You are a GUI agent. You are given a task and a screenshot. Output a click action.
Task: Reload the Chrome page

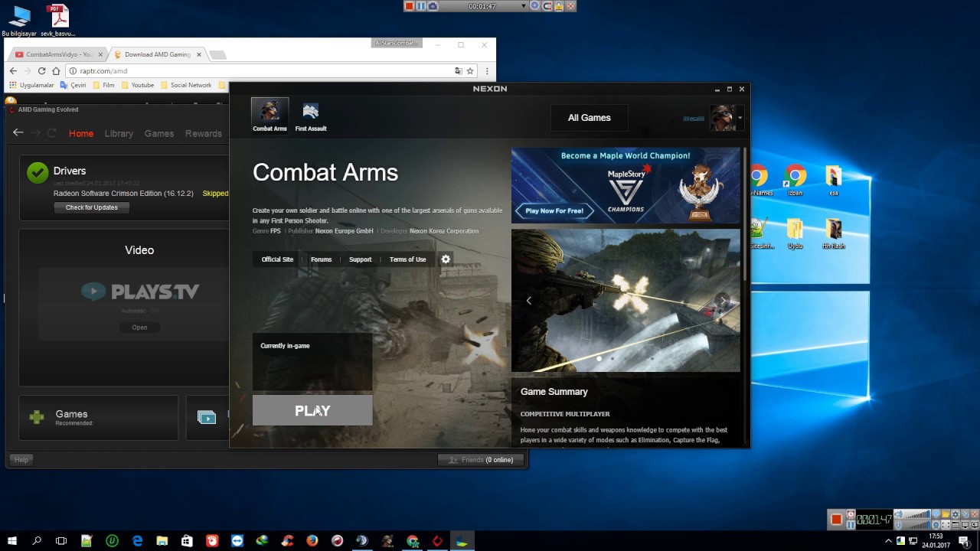41,71
